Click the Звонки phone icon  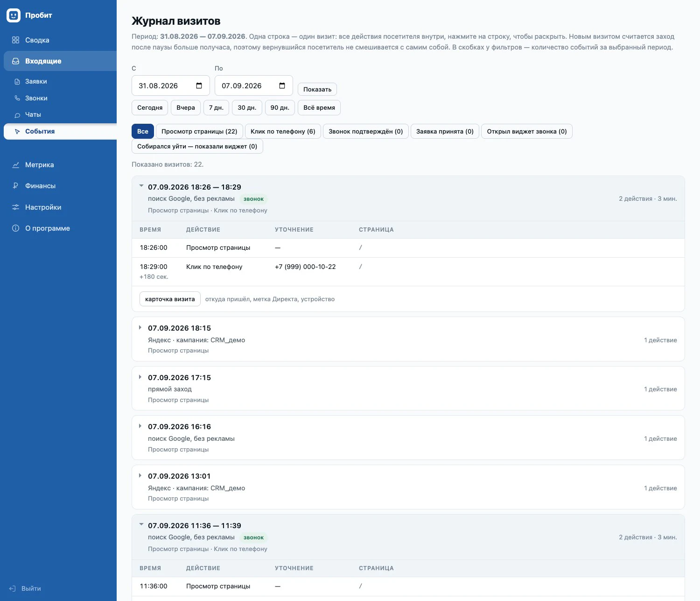coord(17,98)
